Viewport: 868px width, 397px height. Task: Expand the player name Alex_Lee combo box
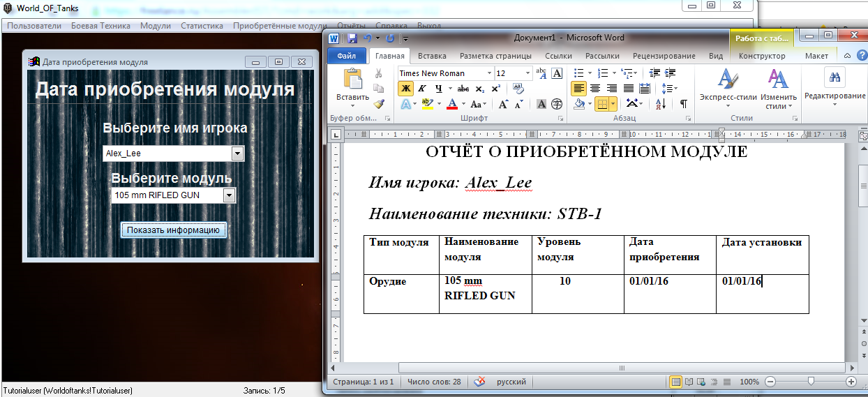237,153
